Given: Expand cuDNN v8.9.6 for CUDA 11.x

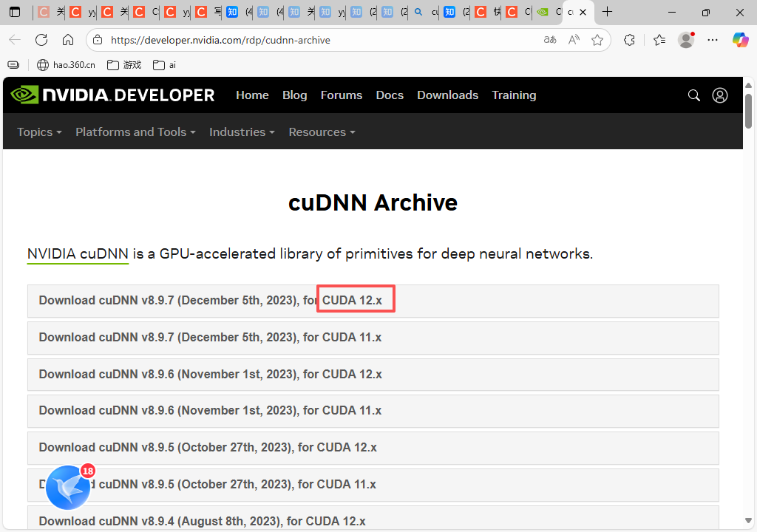Looking at the screenshot, I should [373, 412].
